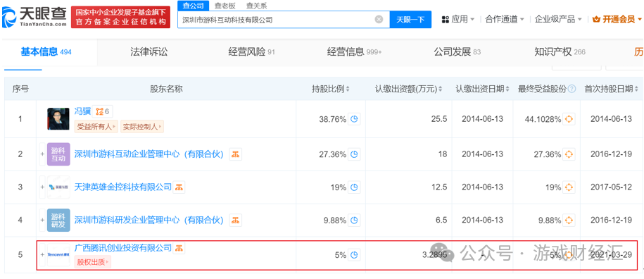Image resolution: width=644 pixels, height=279 pixels.
Task: Select the 经营信息 tab
Action: 355,52
